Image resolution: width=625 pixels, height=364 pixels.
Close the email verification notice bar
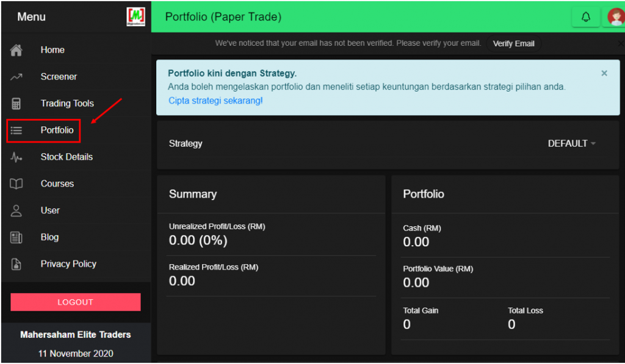pyautogui.click(x=621, y=44)
